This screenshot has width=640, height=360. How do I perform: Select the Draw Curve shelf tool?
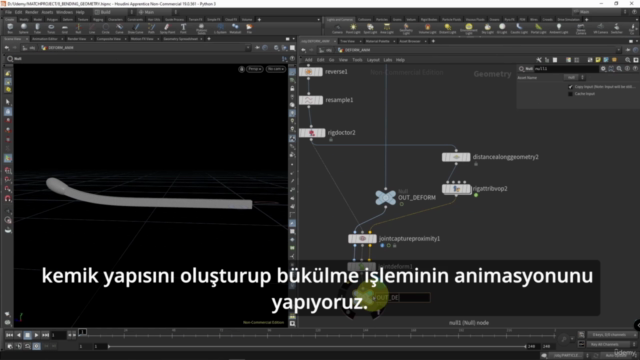136,28
